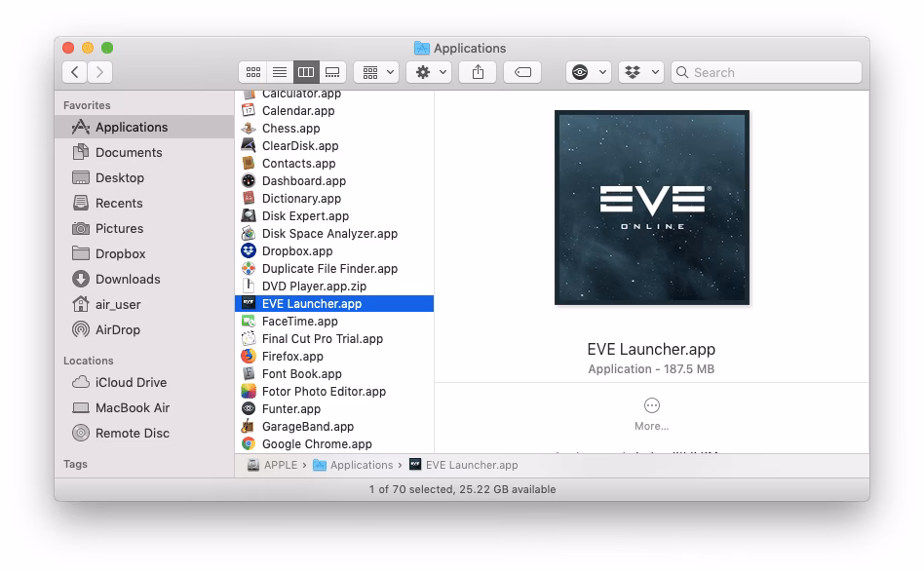Click the More... preview action button
This screenshot has width=924, height=573.
coord(652,414)
